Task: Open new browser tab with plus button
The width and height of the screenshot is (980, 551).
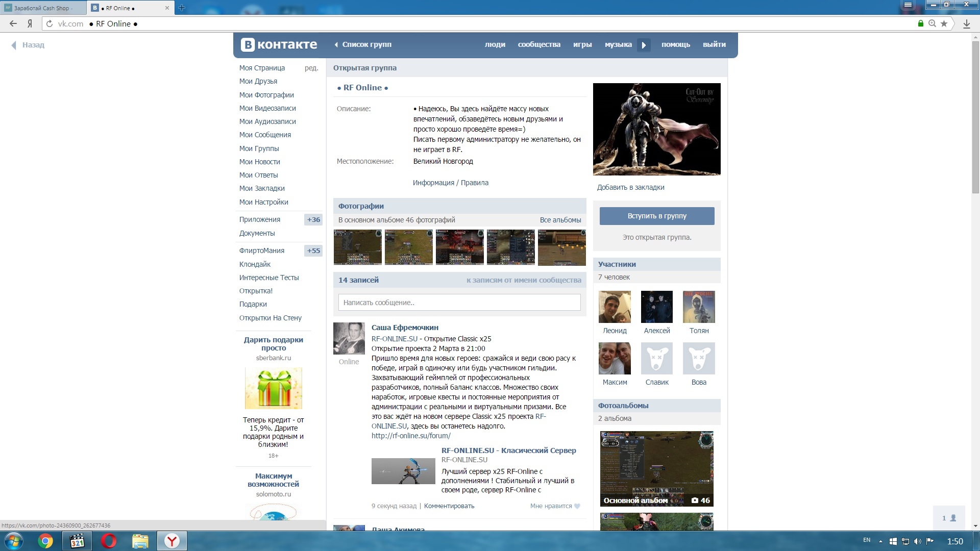Action: click(182, 8)
